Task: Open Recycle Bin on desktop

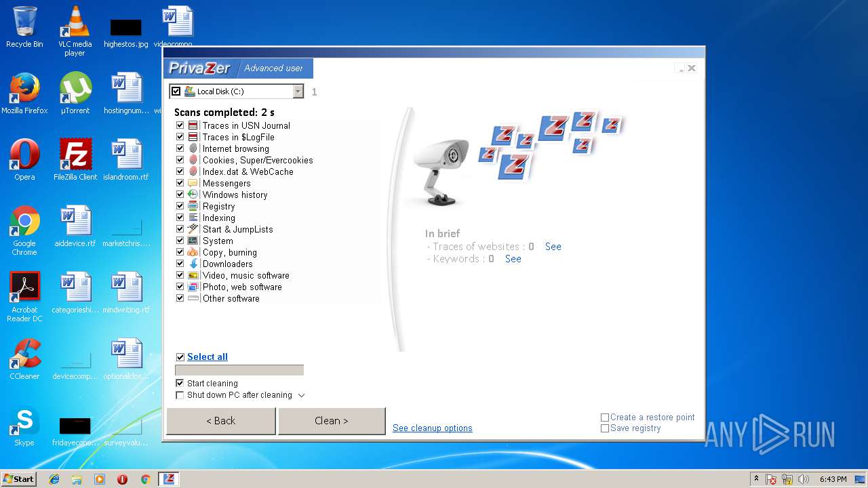Action: tap(24, 28)
